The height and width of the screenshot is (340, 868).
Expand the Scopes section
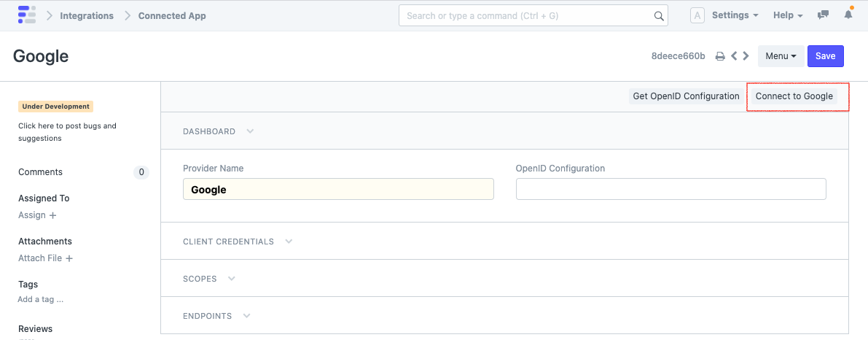click(x=232, y=279)
